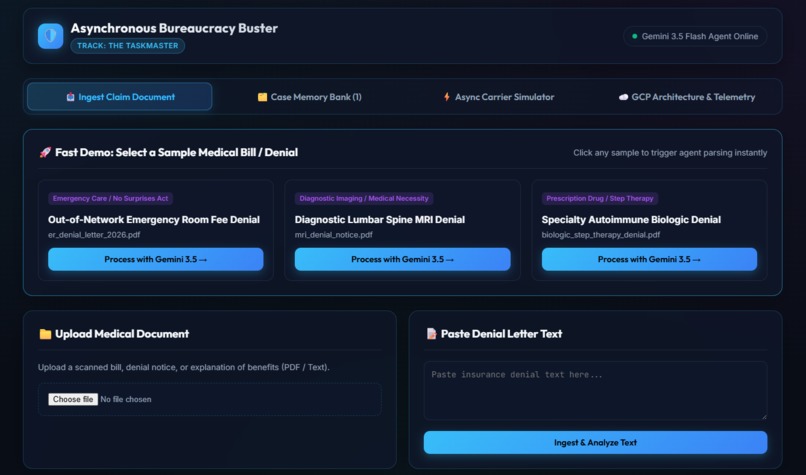Screen dimensions: 806x475
Task: Click the Asynchronous Bureaucracy Buster title
Action: (174, 28)
